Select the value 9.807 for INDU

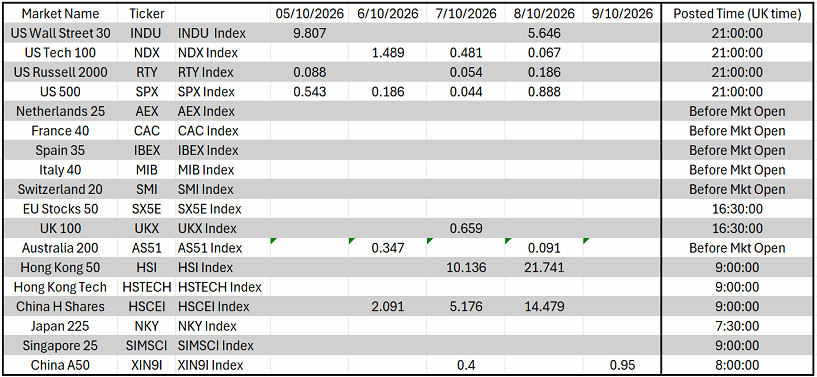[310, 33]
